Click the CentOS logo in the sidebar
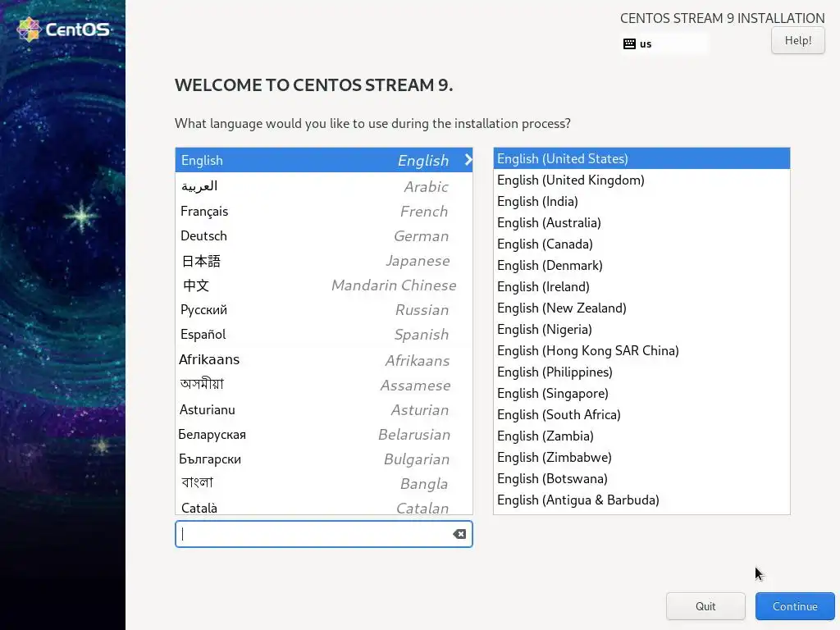 click(x=63, y=29)
